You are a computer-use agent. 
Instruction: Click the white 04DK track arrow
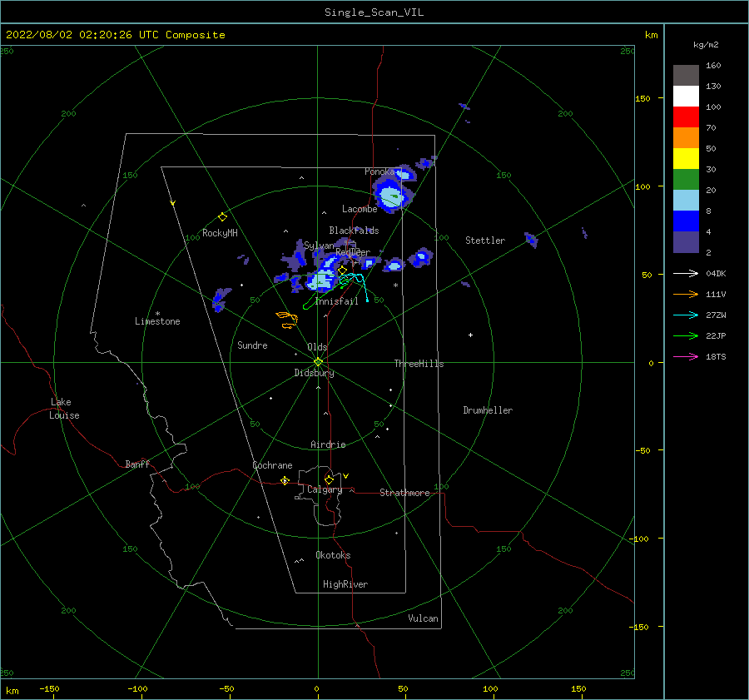click(x=686, y=273)
